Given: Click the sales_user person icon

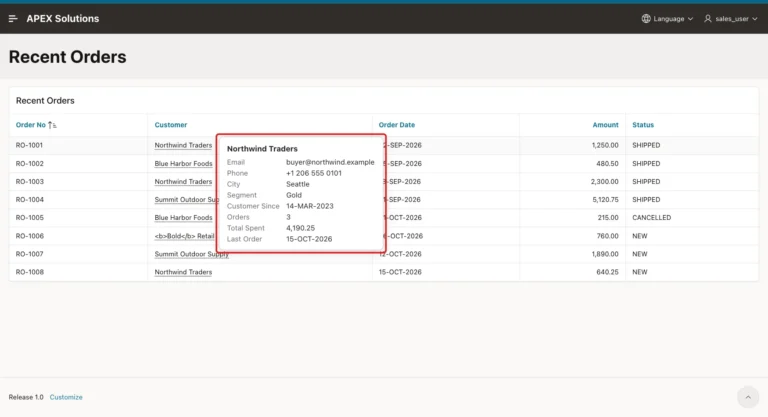Looking at the screenshot, I should tap(708, 19).
